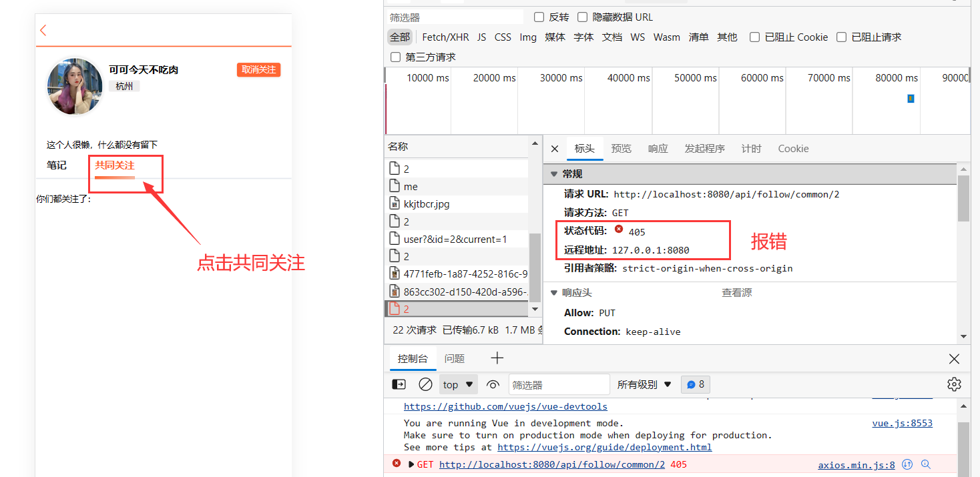
Task: Clear console with the circle-slash icon
Action: [x=425, y=384]
